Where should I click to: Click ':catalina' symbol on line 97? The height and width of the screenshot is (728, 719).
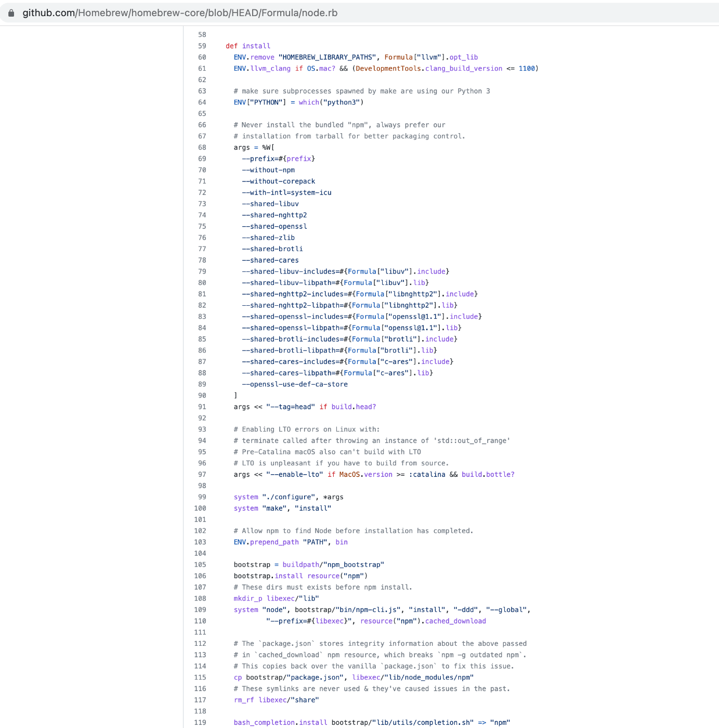[427, 474]
